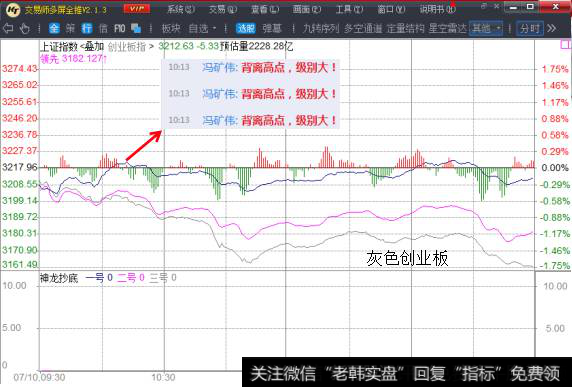This screenshot has height=387, width=572.
Task: Click the 创业板指 overlay label
Action: [x=127, y=47]
